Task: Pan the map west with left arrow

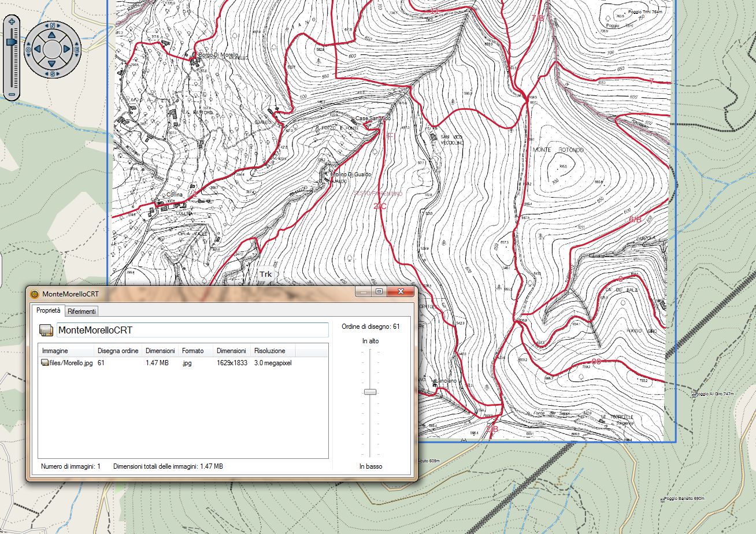Action: pos(38,50)
